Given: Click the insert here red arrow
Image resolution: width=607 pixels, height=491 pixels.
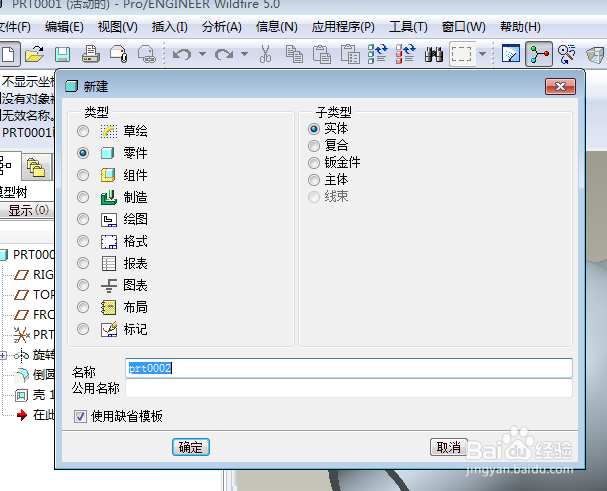Looking at the screenshot, I should pos(22,415).
